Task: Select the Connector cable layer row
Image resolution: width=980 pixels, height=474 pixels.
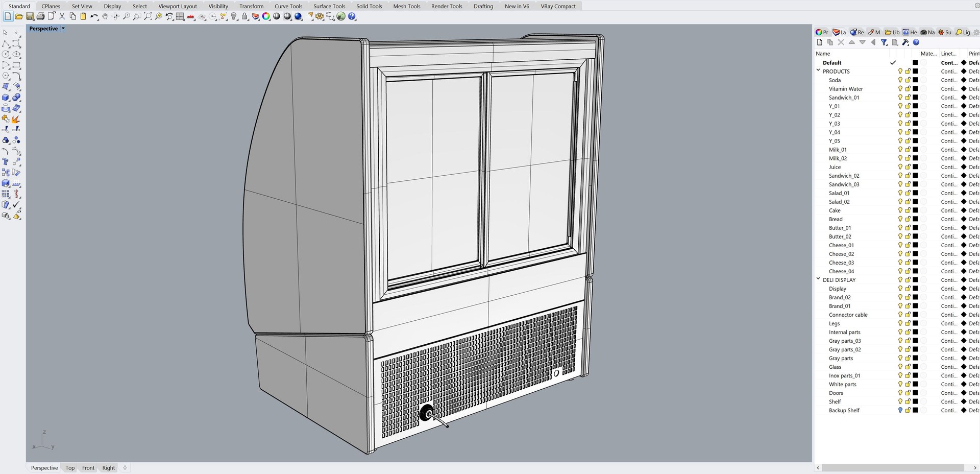Action: coord(848,315)
